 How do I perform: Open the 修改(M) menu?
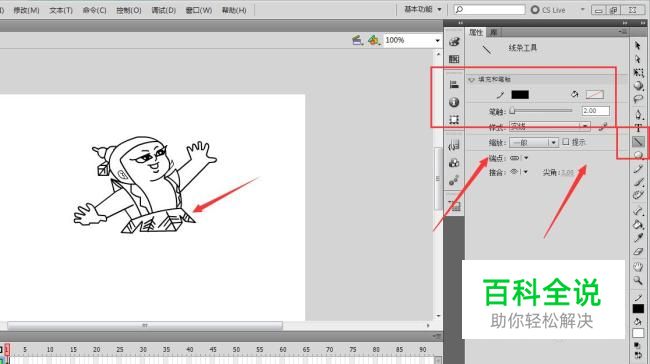point(26,10)
